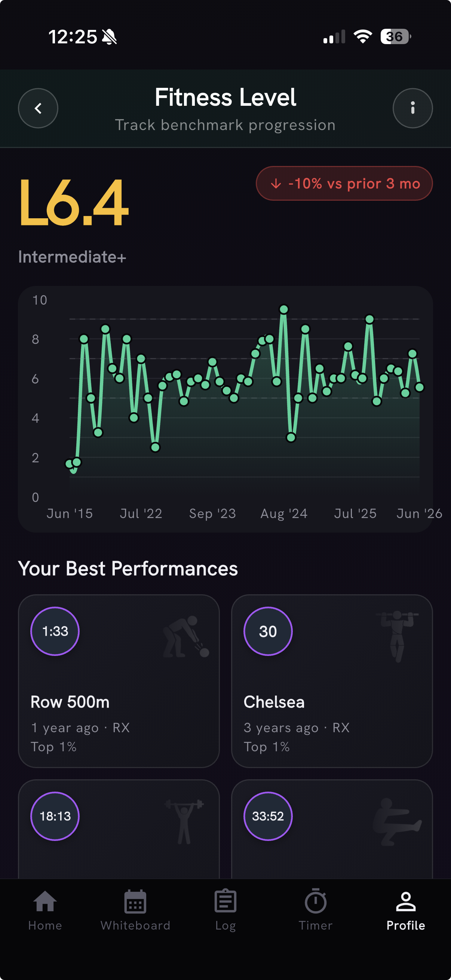Tap the -10% vs prior 3 mo badge

tap(344, 184)
